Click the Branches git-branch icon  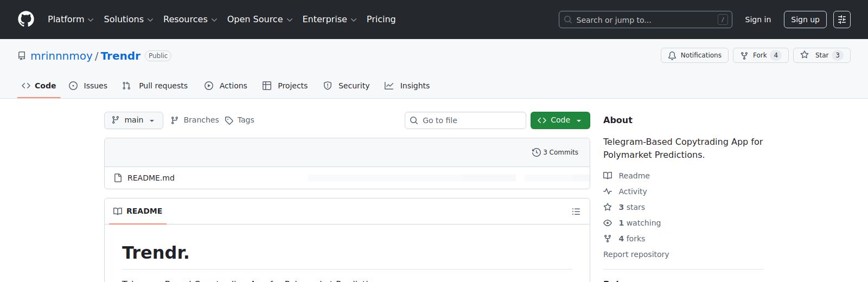[x=175, y=120]
